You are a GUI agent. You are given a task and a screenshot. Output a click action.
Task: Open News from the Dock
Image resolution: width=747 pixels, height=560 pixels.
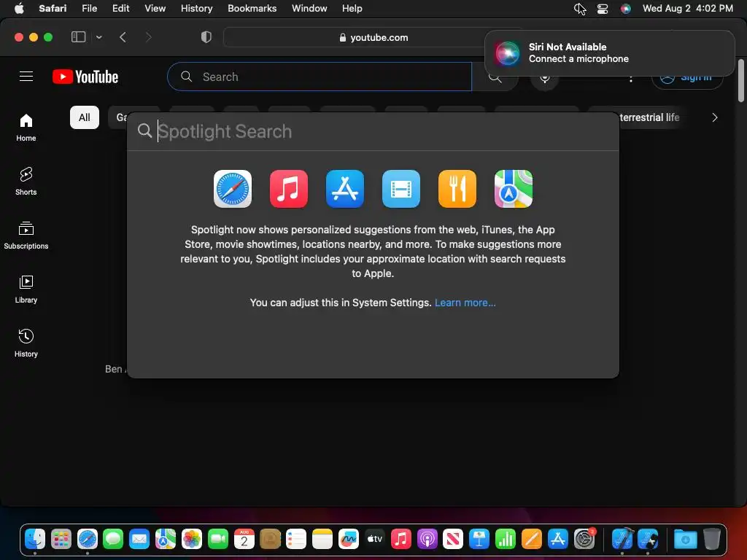(x=452, y=539)
